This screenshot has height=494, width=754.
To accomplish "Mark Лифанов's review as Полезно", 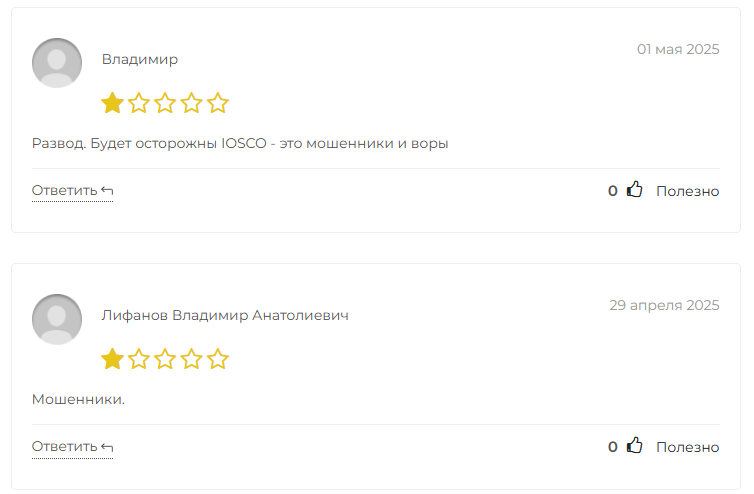I will [x=688, y=447].
